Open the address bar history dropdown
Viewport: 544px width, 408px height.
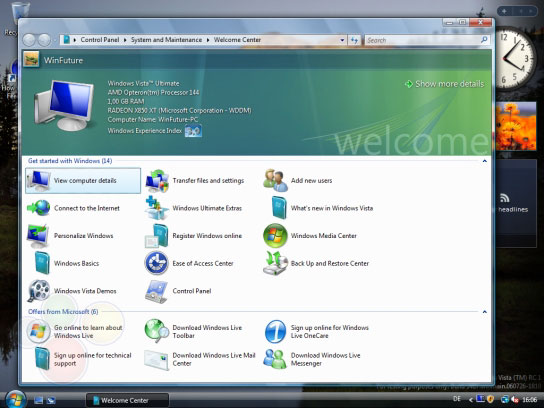coord(342,40)
